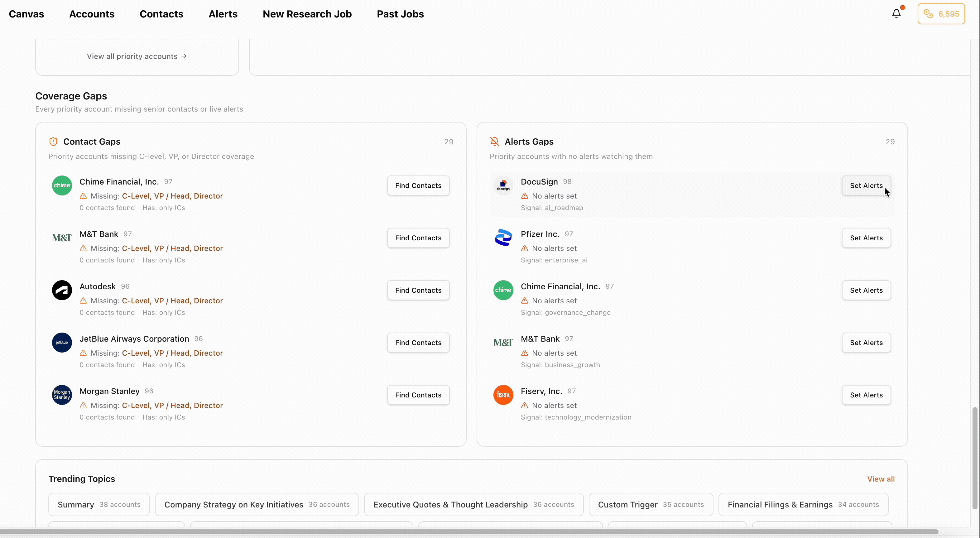Click warning icon under Fiserv, Inc.
Image resolution: width=980 pixels, height=538 pixels.
point(525,406)
